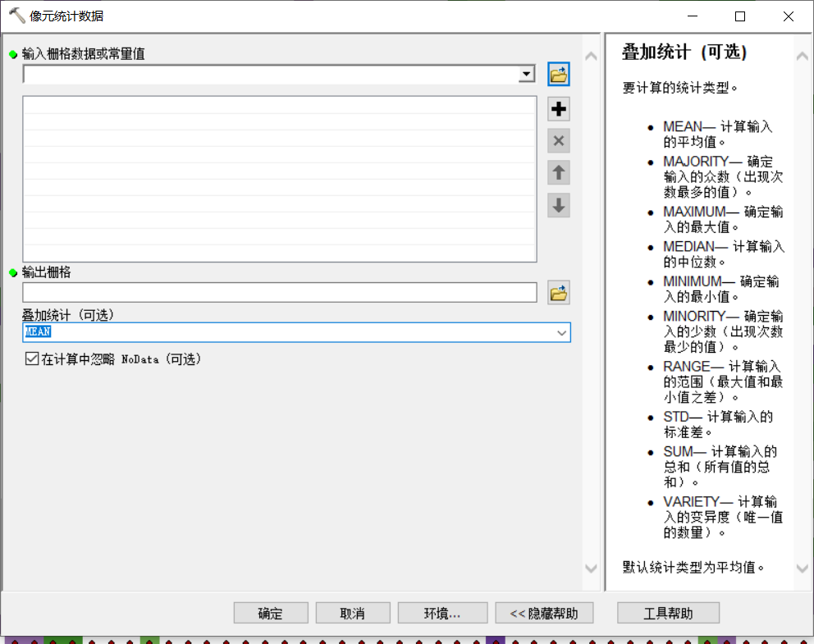Click MEDIAN entry in help list
The height and width of the screenshot is (644, 814).
tap(724, 253)
